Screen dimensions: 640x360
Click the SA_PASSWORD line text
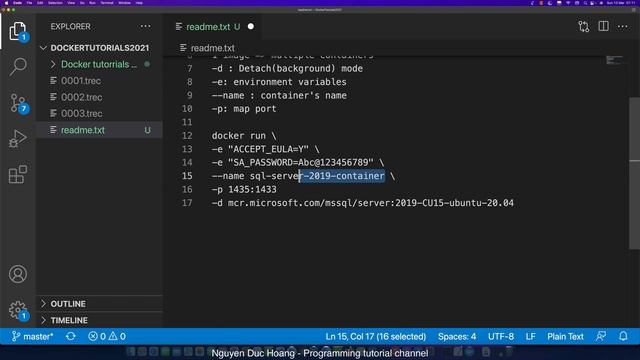tap(298, 162)
